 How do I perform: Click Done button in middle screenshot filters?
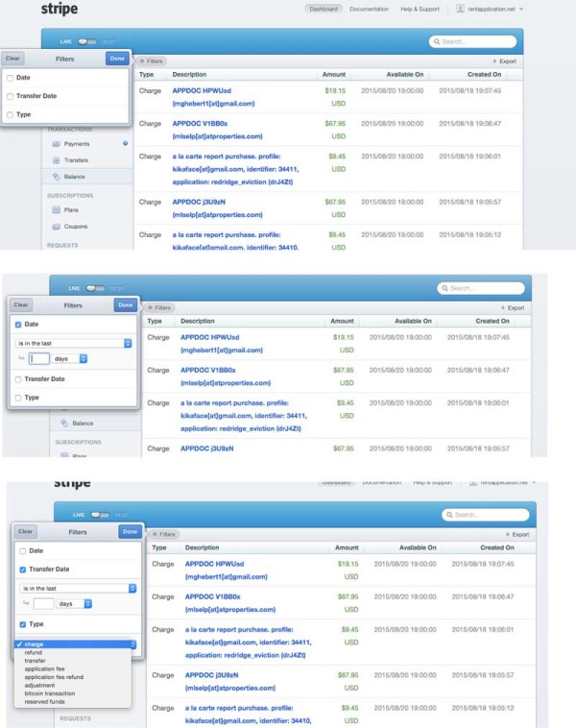(126, 305)
